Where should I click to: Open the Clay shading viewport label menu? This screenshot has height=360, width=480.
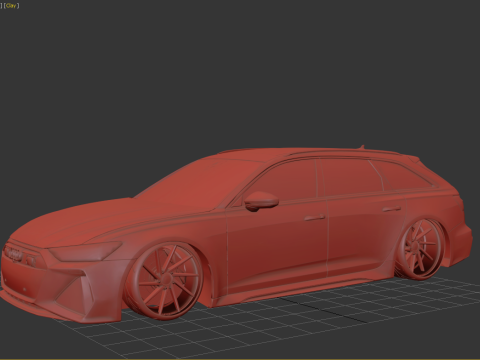click(11, 6)
